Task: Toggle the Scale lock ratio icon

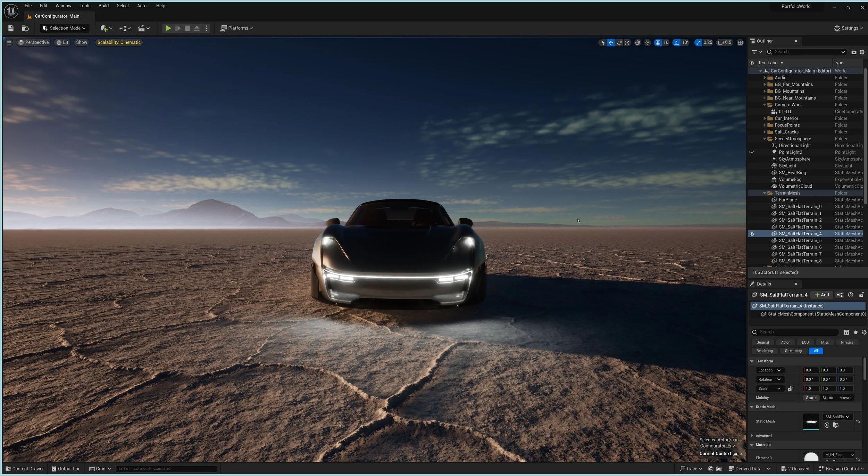Action: point(790,388)
